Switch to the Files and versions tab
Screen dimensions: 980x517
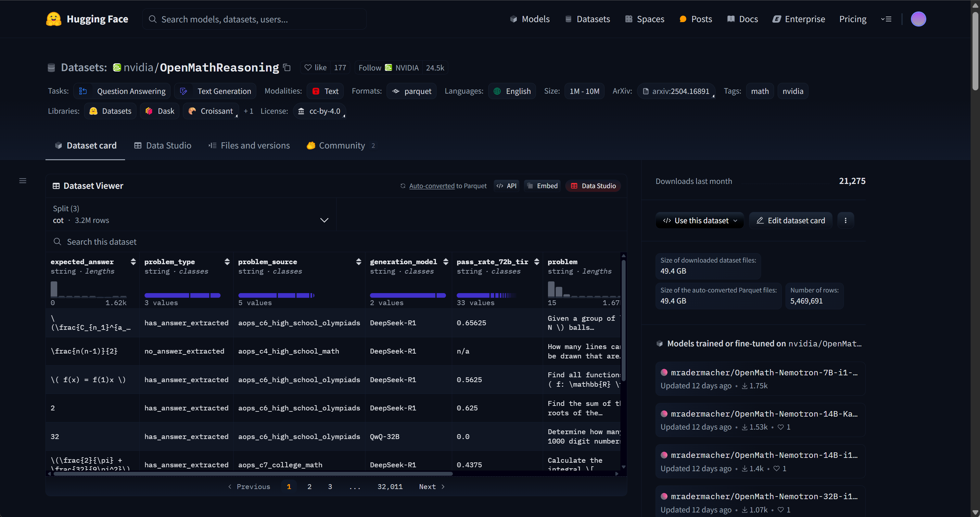point(249,146)
